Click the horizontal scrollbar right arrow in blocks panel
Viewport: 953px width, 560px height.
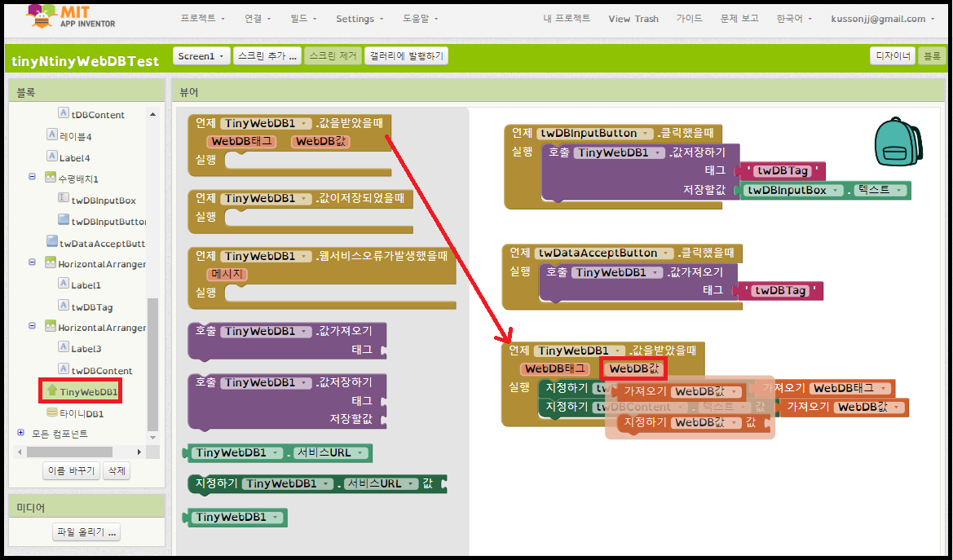pos(139,452)
